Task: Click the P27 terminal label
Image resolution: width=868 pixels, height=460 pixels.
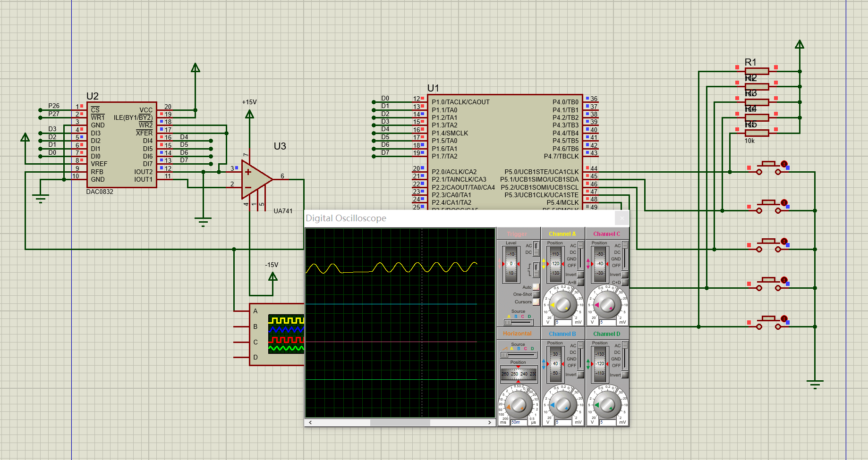Action: [54, 114]
